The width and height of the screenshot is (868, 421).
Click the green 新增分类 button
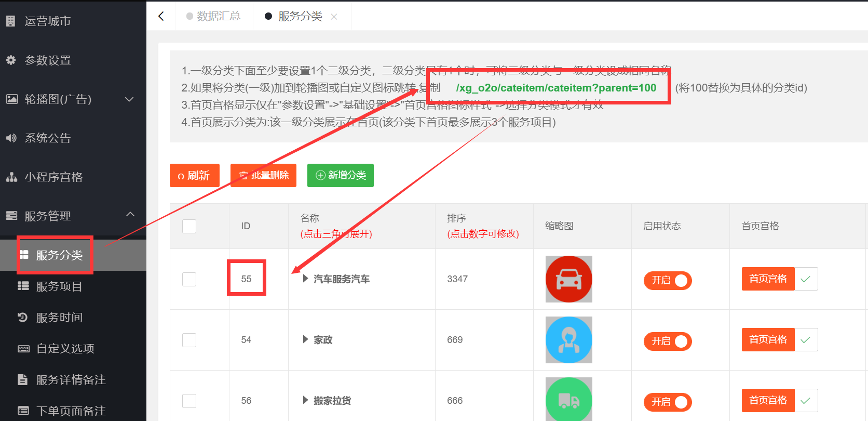[341, 175]
